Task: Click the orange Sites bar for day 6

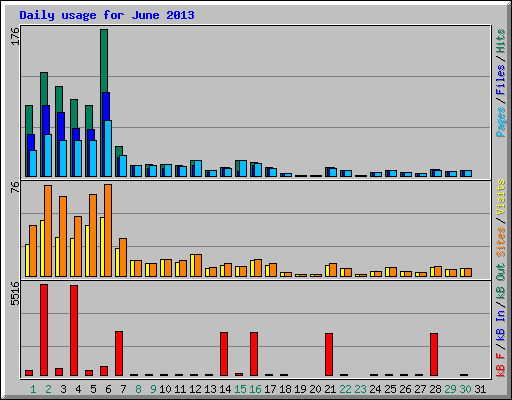Action: pos(108,230)
